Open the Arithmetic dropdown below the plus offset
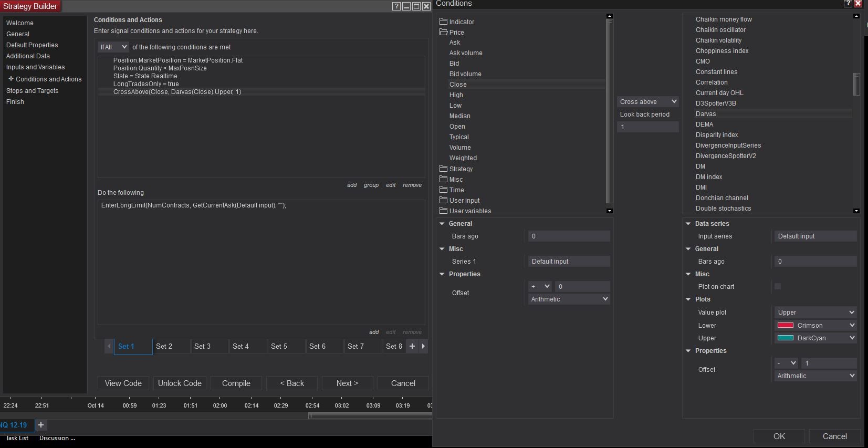This screenshot has width=868, height=448. click(569, 299)
